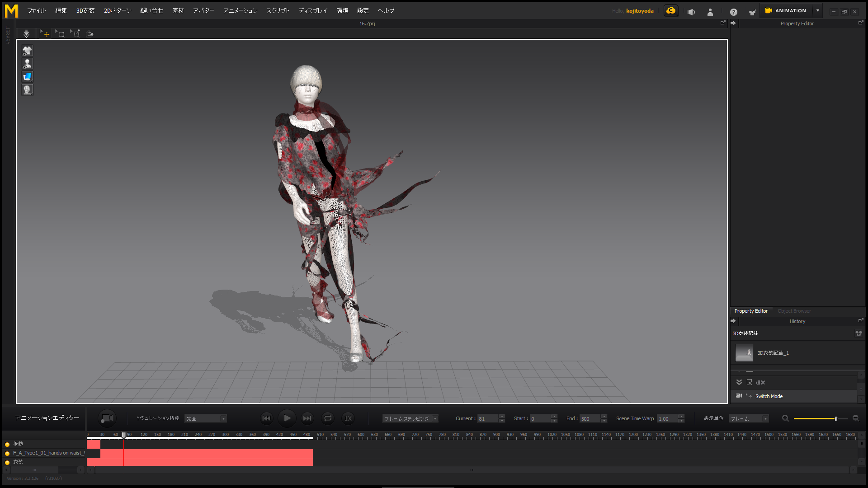The width and height of the screenshot is (868, 488).
Task: Click the avatar display icon in the viewport
Action: [x=27, y=64]
